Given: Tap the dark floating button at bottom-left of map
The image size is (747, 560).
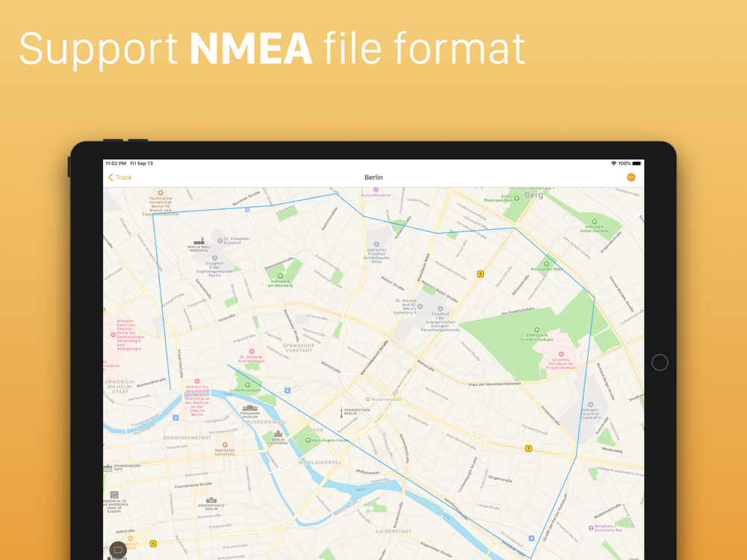Looking at the screenshot, I should [x=118, y=550].
